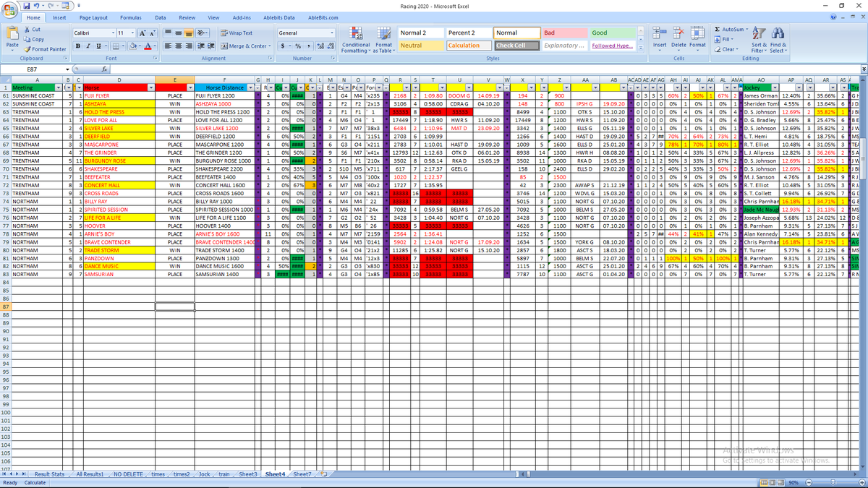Image resolution: width=868 pixels, height=488 pixels.
Task: Open the Office button menu
Action: [9, 9]
